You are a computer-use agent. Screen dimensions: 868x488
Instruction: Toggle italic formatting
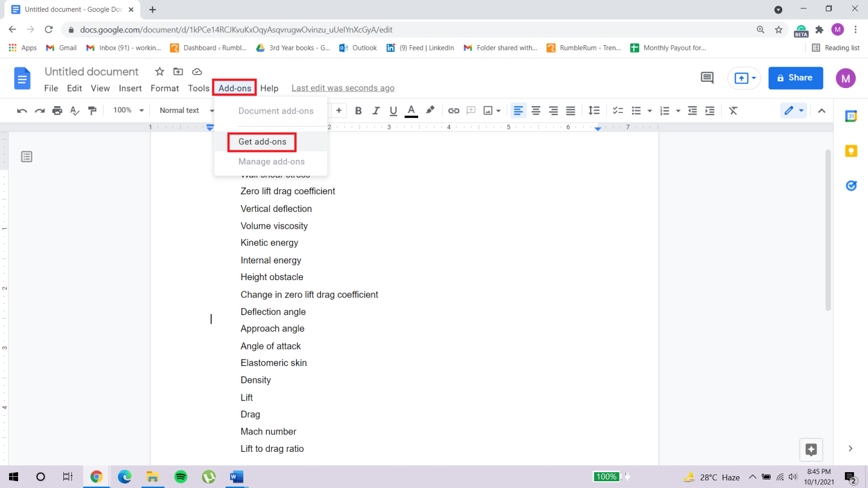point(376,111)
